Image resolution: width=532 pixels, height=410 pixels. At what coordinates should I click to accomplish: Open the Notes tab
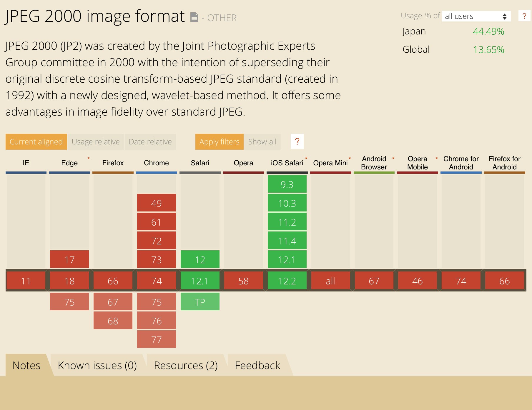pyautogui.click(x=26, y=365)
